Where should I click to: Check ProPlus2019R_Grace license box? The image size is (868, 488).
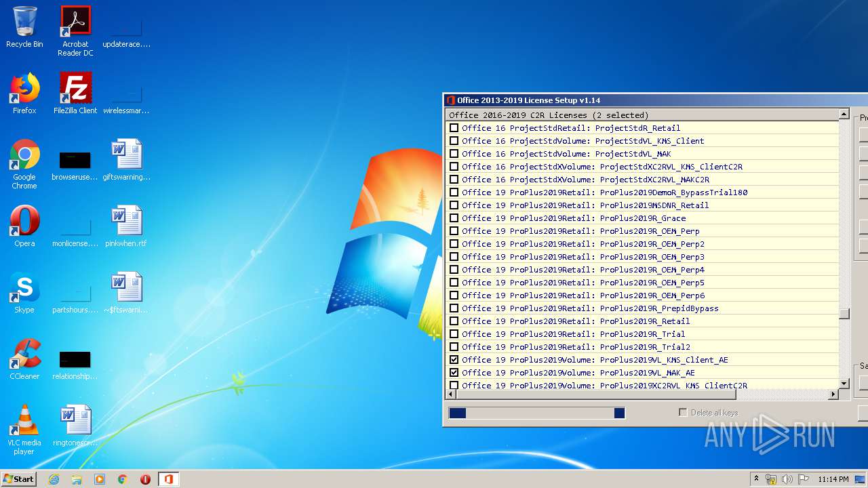(454, 218)
